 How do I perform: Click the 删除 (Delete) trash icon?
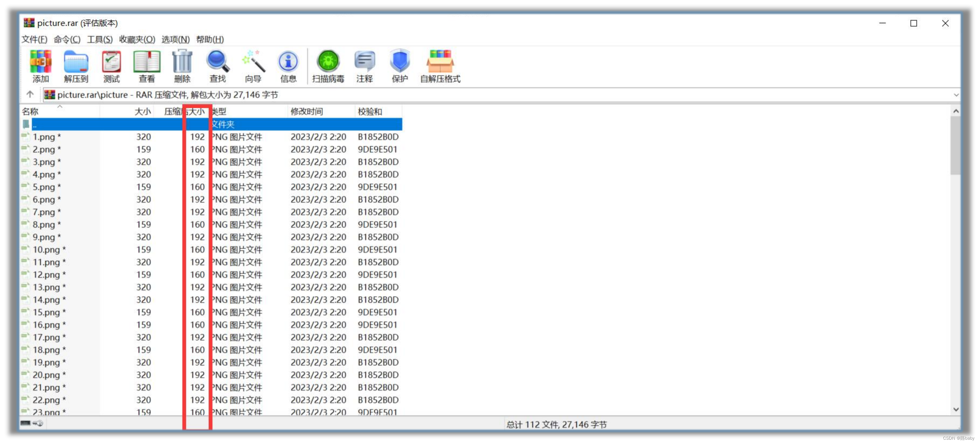tap(182, 62)
